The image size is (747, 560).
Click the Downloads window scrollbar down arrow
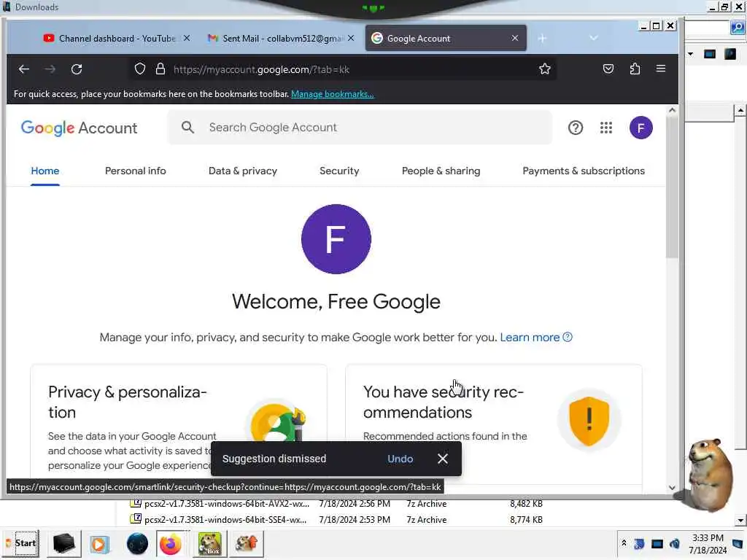pyautogui.click(x=740, y=521)
